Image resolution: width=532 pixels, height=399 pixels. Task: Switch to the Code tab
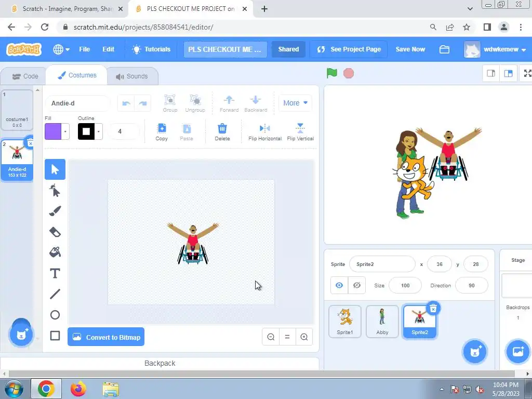(25, 76)
